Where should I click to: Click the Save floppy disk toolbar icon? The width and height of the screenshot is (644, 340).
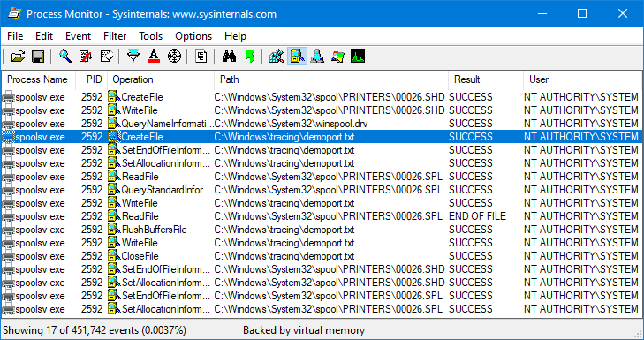coord(38,57)
